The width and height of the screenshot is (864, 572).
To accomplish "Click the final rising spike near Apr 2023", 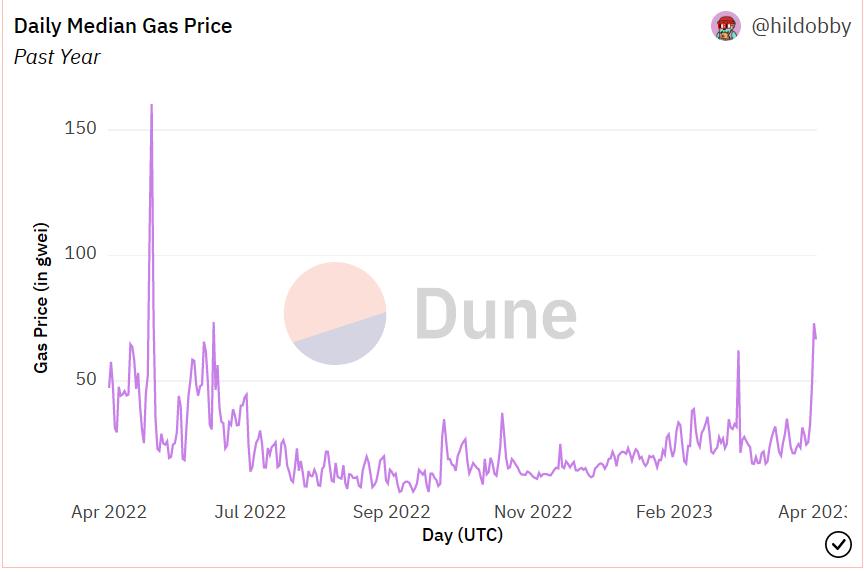I will (x=814, y=326).
